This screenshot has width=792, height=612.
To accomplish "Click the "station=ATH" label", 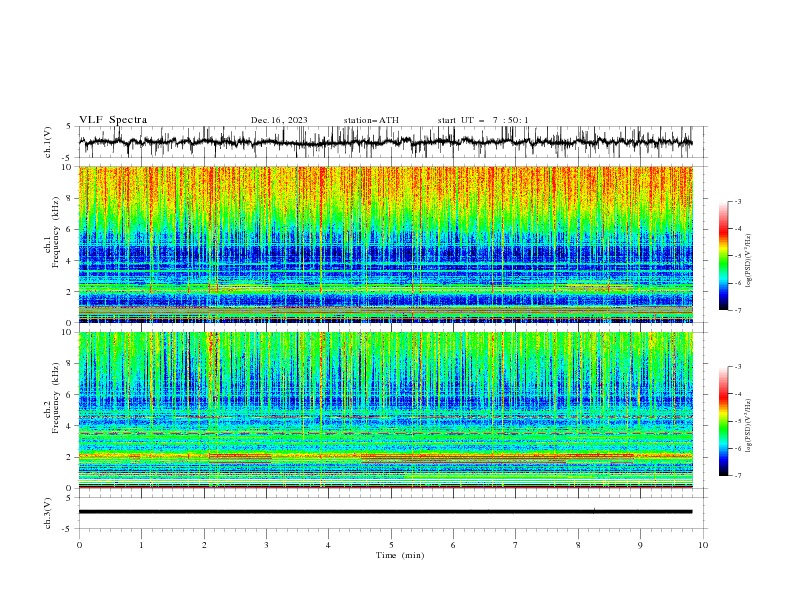I will click(371, 120).
